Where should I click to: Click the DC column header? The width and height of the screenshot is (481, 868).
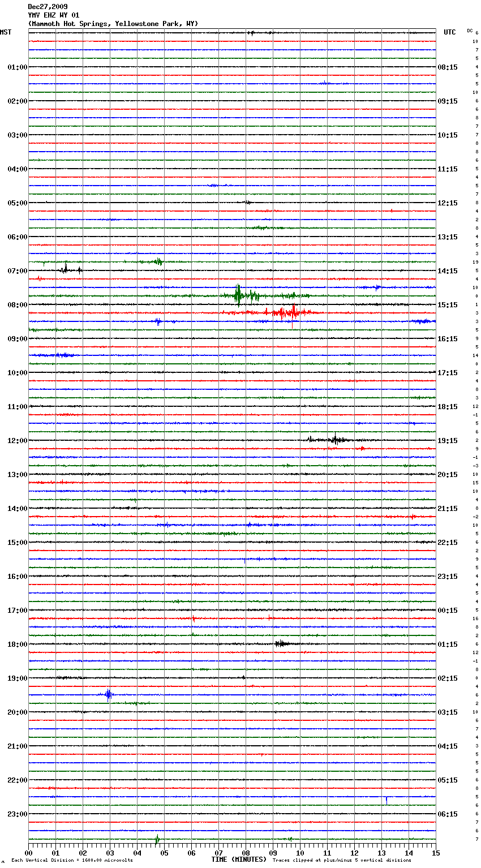470,31
